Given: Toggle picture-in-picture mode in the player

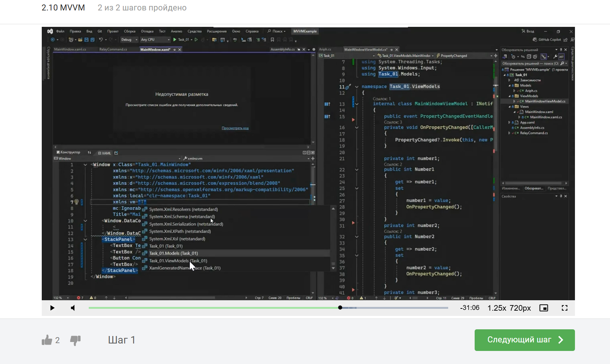Looking at the screenshot, I should pos(544,308).
